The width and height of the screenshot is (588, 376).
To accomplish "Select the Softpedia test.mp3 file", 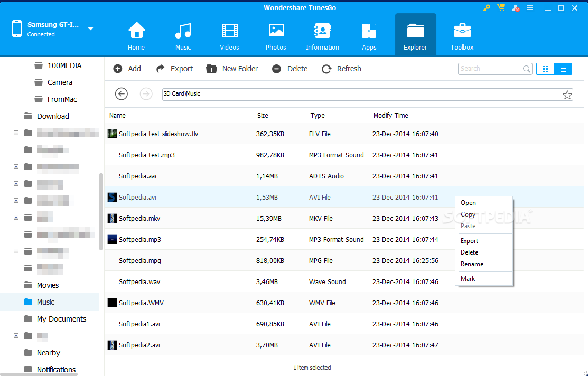I will click(344, 155).
